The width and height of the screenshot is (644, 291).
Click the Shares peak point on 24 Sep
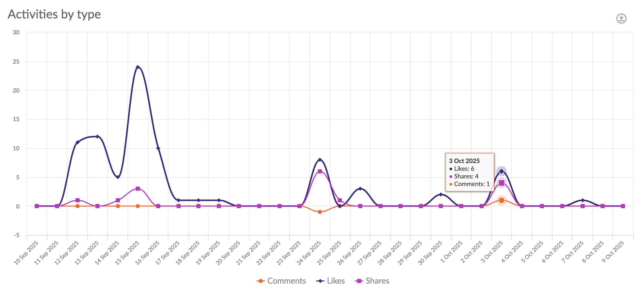pos(320,171)
